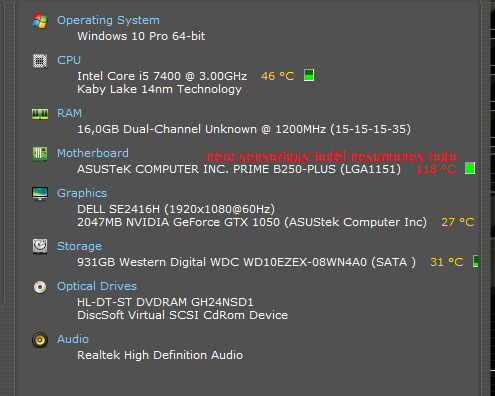Image resolution: width=495 pixels, height=396 pixels.
Task: Click the green Motherboard icon
Action: pyautogui.click(x=40, y=154)
